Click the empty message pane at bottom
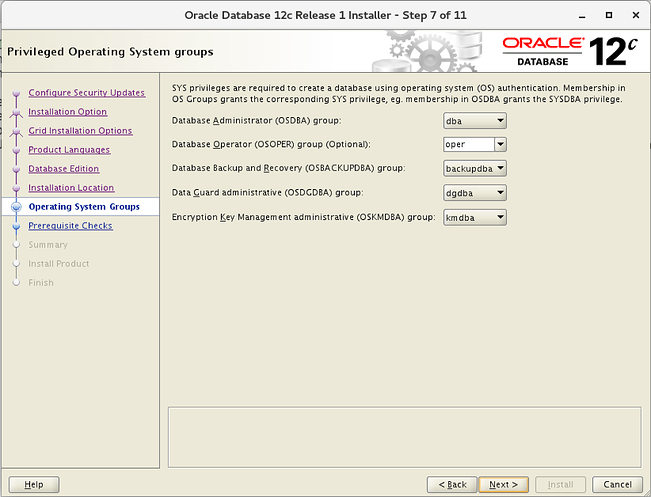This screenshot has width=651, height=497. [405, 437]
